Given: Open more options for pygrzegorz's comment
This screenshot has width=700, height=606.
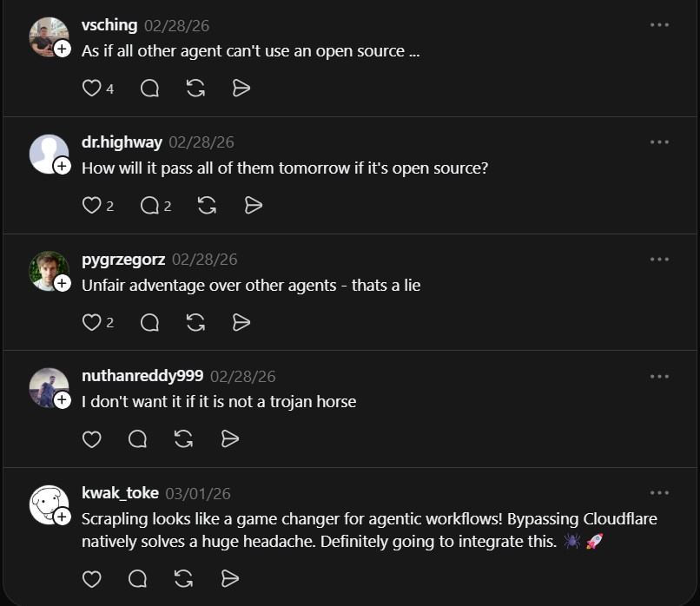Looking at the screenshot, I should [659, 259].
